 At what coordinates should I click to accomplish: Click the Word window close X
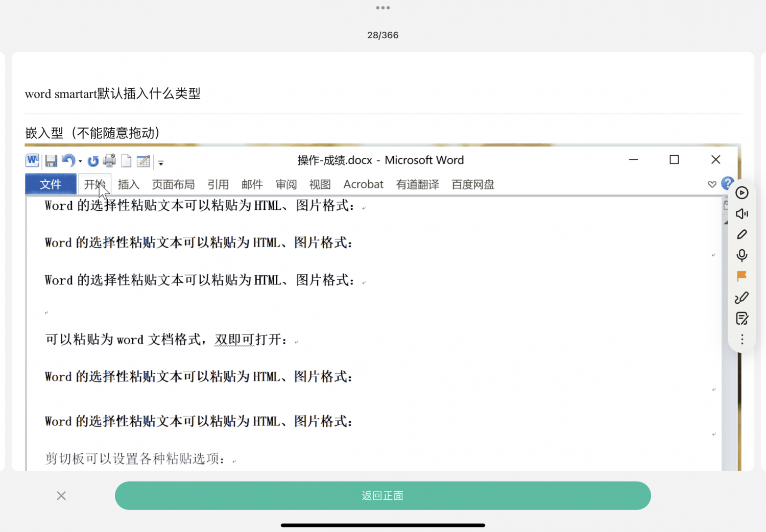tap(716, 160)
